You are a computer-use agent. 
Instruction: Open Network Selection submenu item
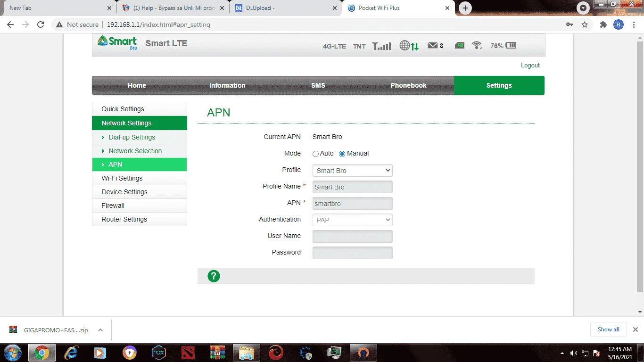140,151
